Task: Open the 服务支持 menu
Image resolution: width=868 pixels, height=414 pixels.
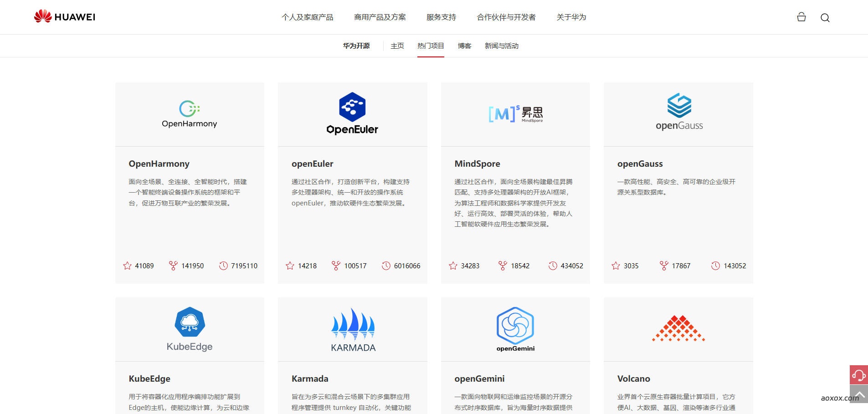Action: pos(440,17)
